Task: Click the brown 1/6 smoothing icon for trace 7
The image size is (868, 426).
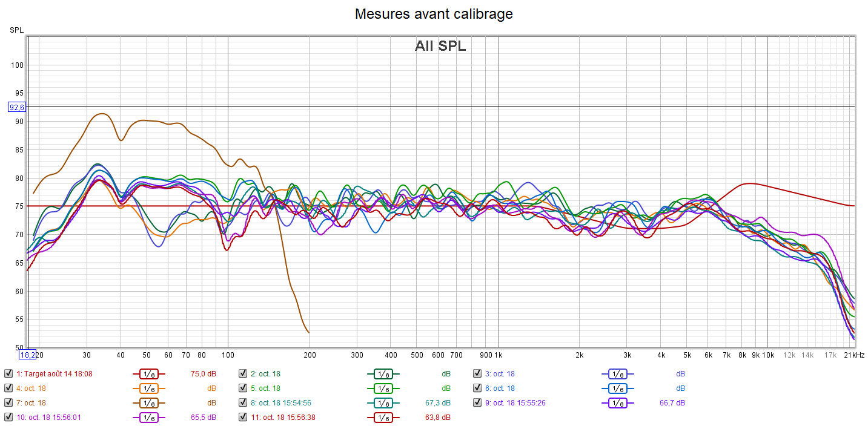Action: [148, 403]
